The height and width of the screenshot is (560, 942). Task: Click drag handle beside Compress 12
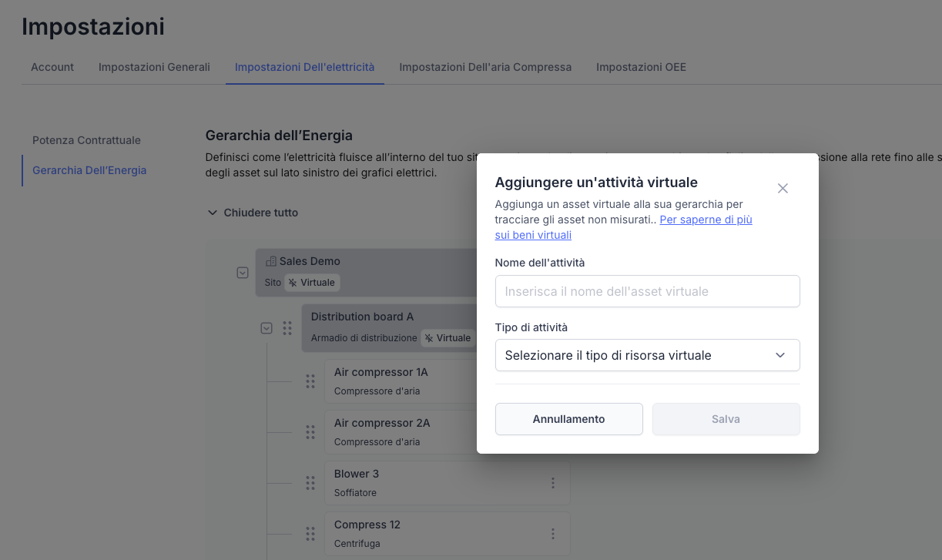[310, 534]
